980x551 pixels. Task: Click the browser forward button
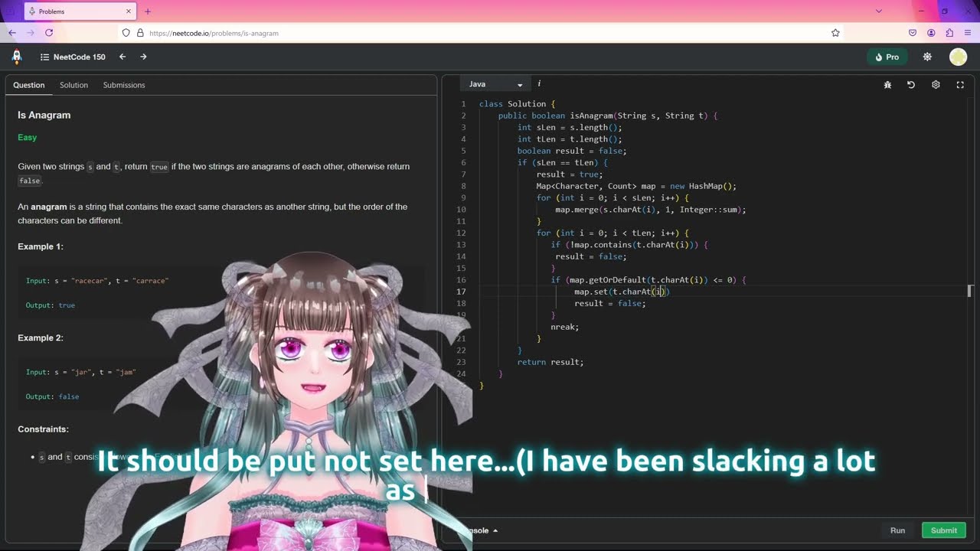(x=31, y=33)
